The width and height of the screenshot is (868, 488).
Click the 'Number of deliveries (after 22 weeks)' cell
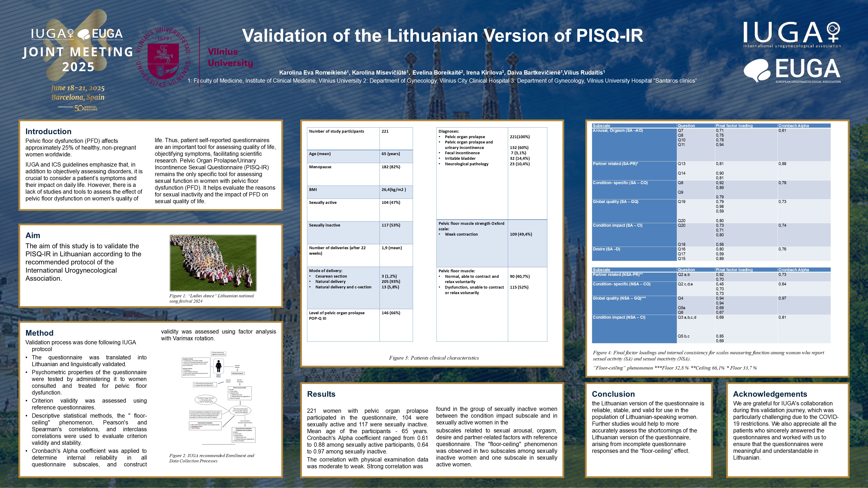pyautogui.click(x=343, y=255)
